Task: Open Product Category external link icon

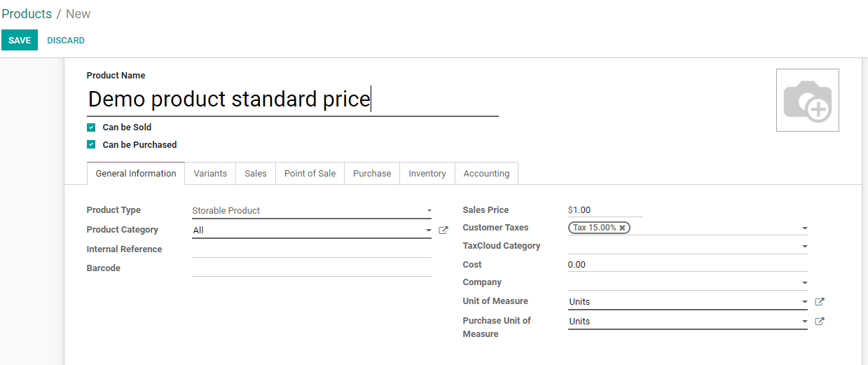Action: click(x=443, y=230)
